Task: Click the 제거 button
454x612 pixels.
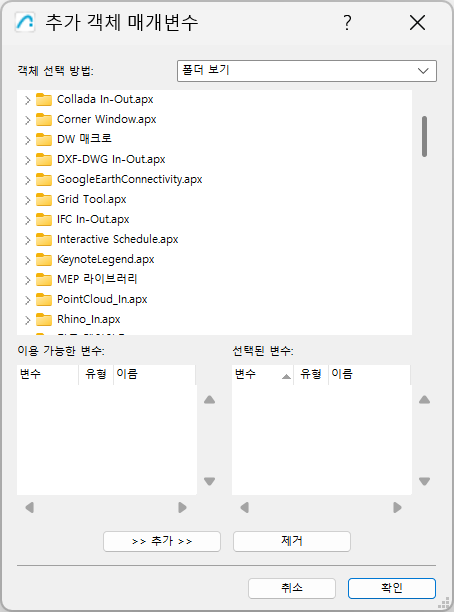Action: [292, 541]
